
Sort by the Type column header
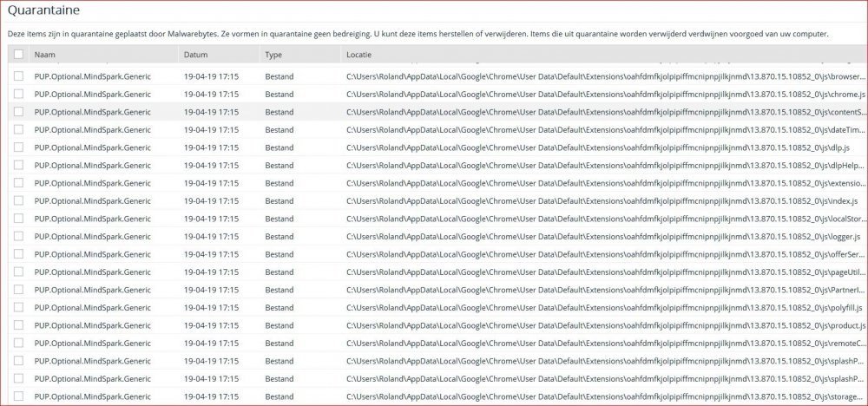tap(273, 55)
